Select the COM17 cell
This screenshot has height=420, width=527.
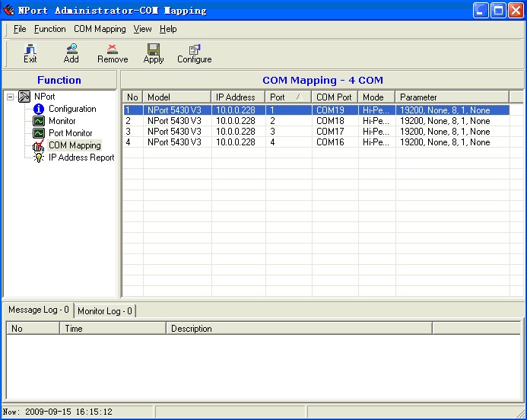click(335, 132)
